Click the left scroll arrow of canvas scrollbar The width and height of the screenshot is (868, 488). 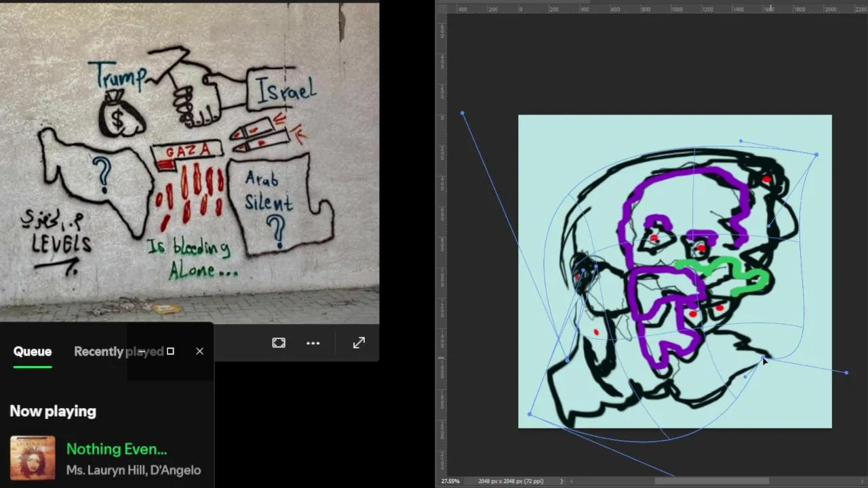pyautogui.click(x=572, y=481)
